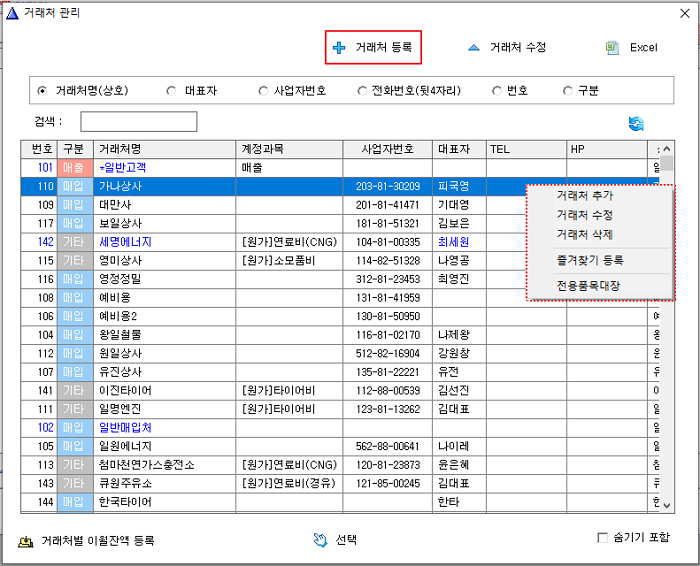
Task: Open 거래처별 이월잔액 등록
Action: pos(98,541)
